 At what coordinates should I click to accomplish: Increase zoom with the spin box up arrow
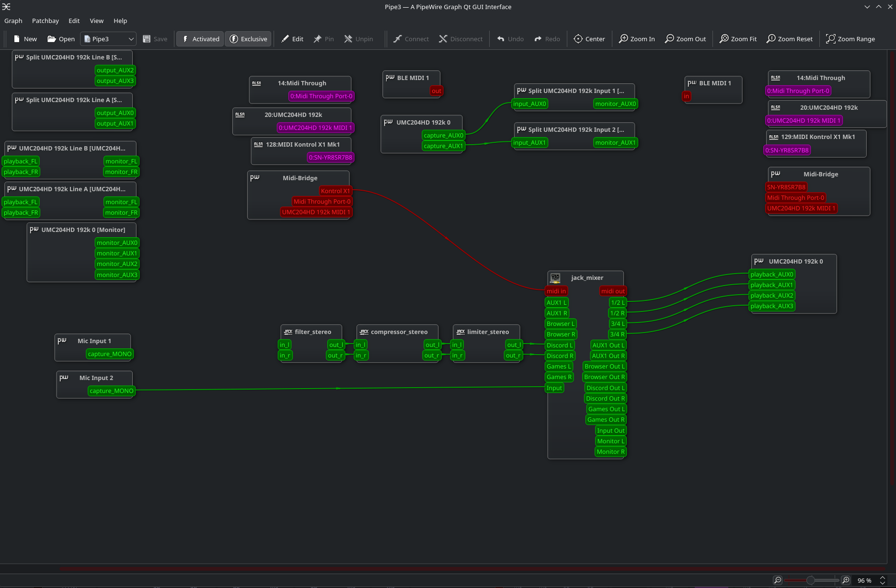point(883,578)
